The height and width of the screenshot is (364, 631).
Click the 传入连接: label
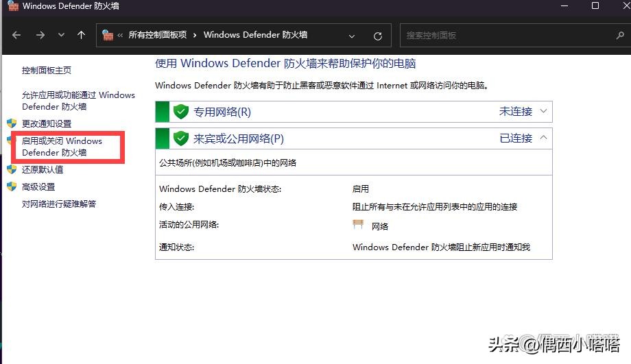tap(177, 207)
